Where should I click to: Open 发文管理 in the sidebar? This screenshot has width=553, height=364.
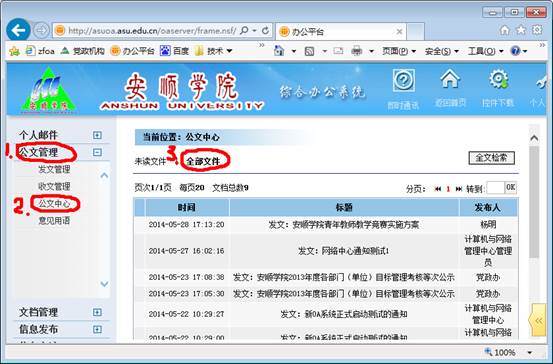(x=54, y=169)
